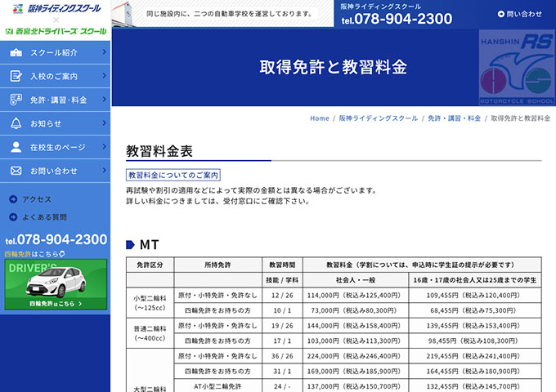Image resolution: width=556 pixels, height=392 pixels.
Task: Open the お問い合わせ sidebar menu item
Action: click(x=55, y=171)
